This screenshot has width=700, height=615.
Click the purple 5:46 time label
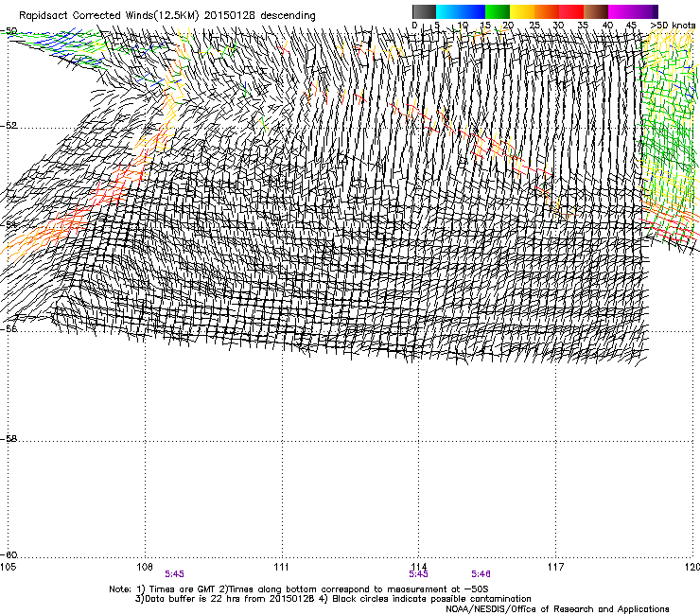point(481,574)
